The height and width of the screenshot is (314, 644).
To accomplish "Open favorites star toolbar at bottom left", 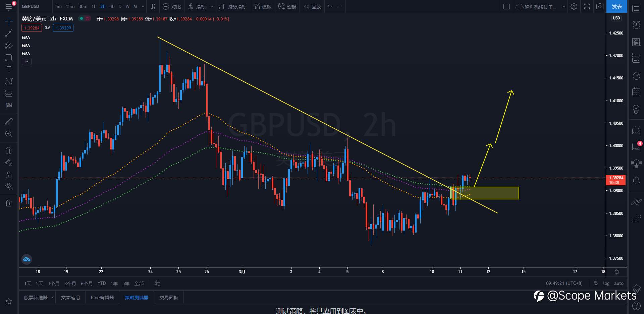I will pos(9,301).
